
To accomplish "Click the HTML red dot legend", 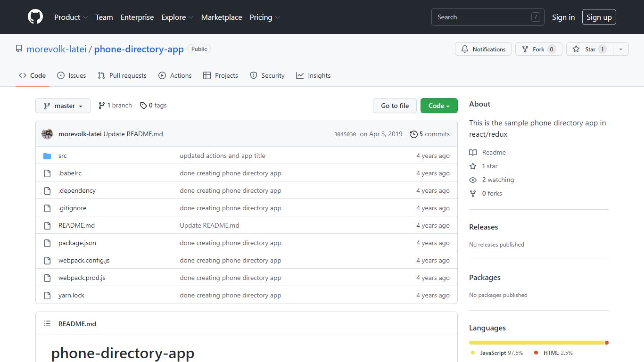I will (536, 353).
